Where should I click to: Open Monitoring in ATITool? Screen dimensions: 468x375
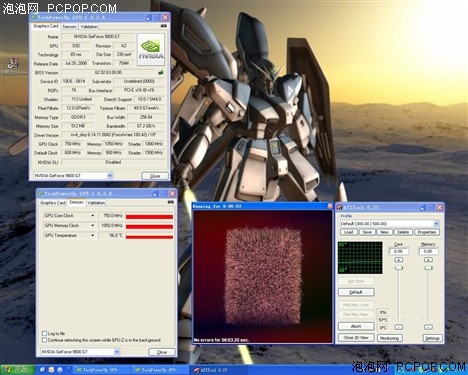(390, 338)
